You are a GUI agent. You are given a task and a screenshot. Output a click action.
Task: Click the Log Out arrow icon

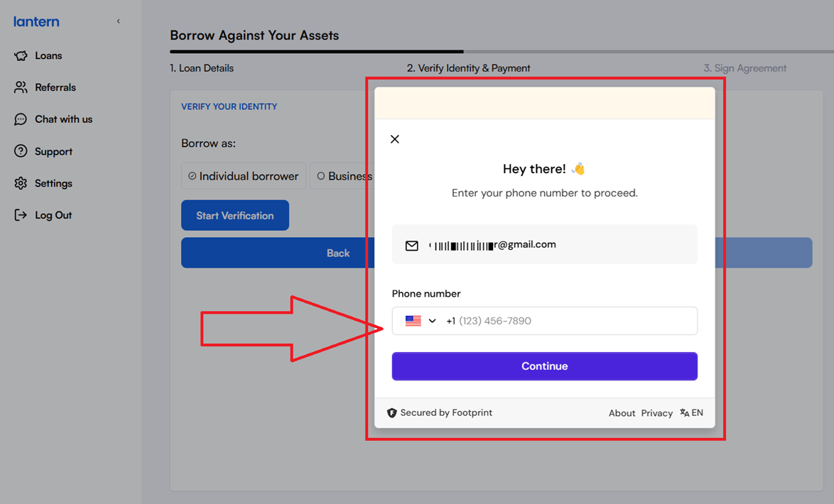pyautogui.click(x=21, y=215)
